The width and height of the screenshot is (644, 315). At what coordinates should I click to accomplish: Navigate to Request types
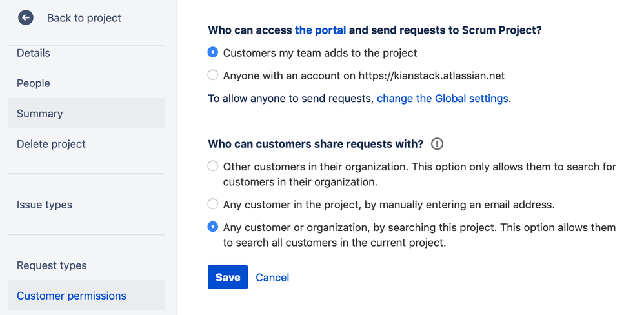(52, 265)
